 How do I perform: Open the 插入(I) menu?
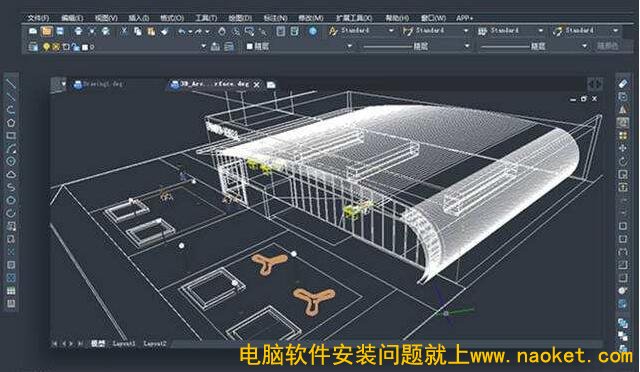(139, 18)
